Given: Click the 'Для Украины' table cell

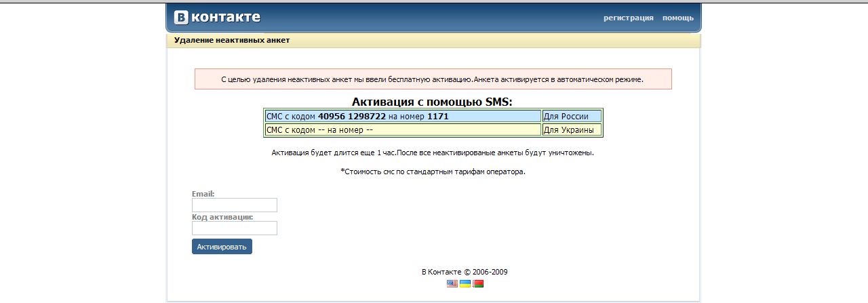Looking at the screenshot, I should [572, 130].
